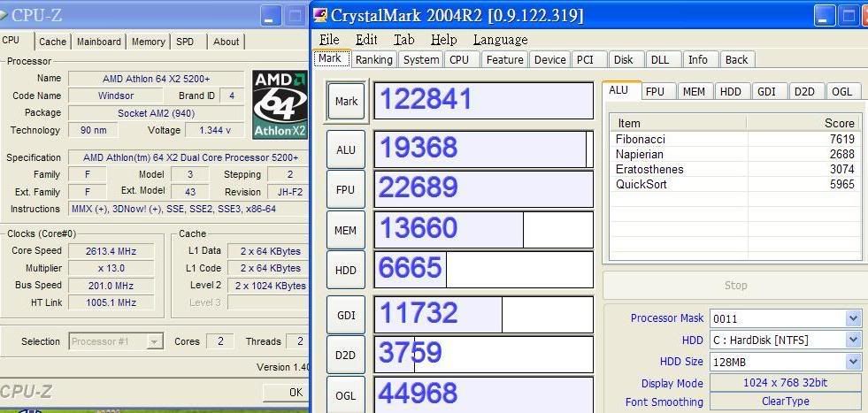
Task: Click the ALU score bar showing 19368
Action: [x=483, y=149]
